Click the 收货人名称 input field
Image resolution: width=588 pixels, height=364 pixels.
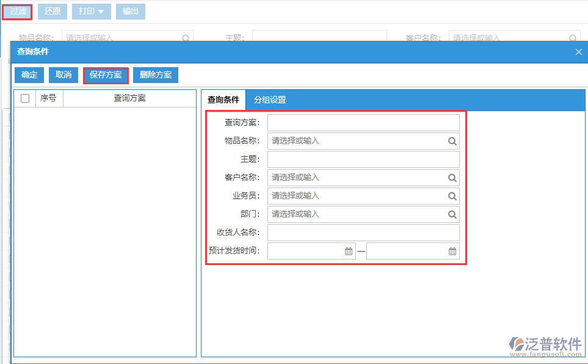[363, 232]
